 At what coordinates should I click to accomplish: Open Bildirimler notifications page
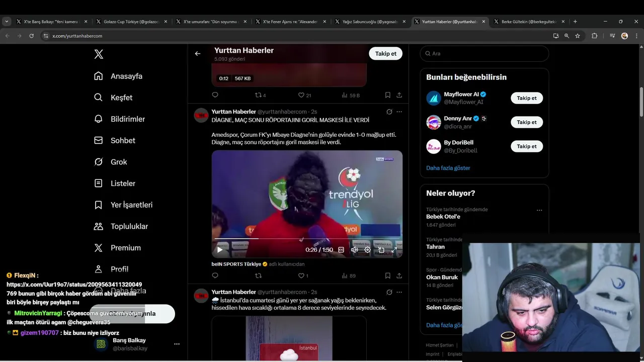click(x=119, y=119)
